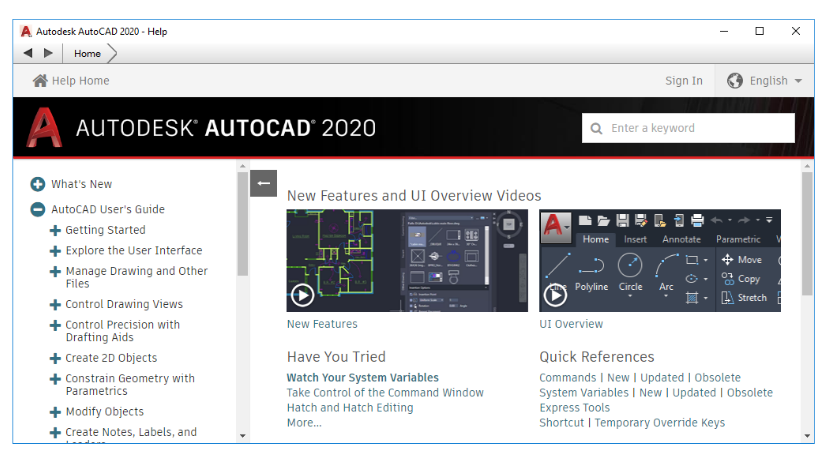Image resolution: width=823 pixels, height=461 pixels.
Task: Select Getting Started tree item text
Action: click(x=105, y=230)
